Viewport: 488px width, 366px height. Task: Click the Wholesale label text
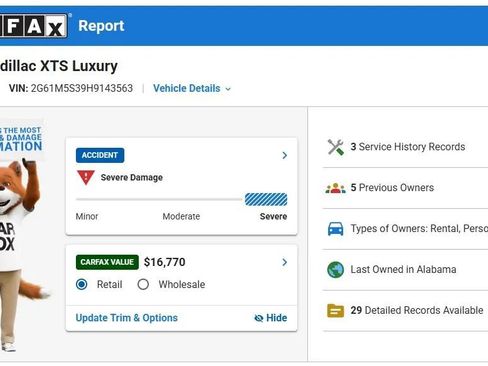[182, 284]
